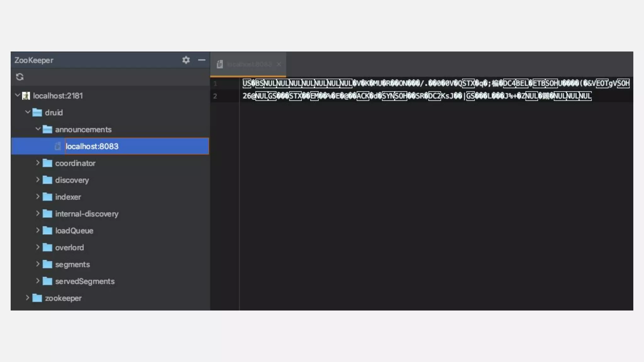Click the refresh icon in ZooKeeper toolbar
The height and width of the screenshot is (362, 644).
click(x=20, y=77)
